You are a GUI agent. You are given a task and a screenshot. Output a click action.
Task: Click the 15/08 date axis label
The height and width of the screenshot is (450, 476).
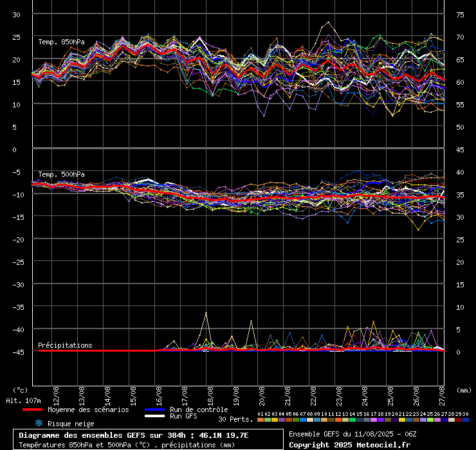pyautogui.click(x=133, y=396)
